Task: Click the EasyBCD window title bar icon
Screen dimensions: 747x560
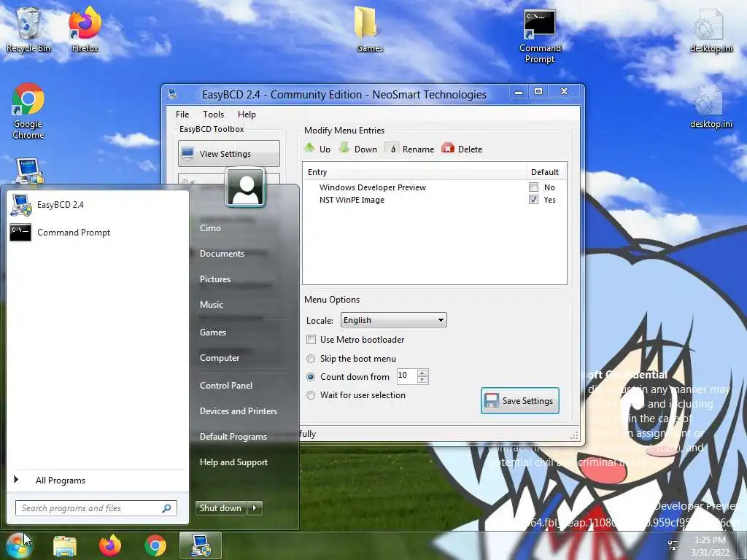Action: pyautogui.click(x=172, y=94)
